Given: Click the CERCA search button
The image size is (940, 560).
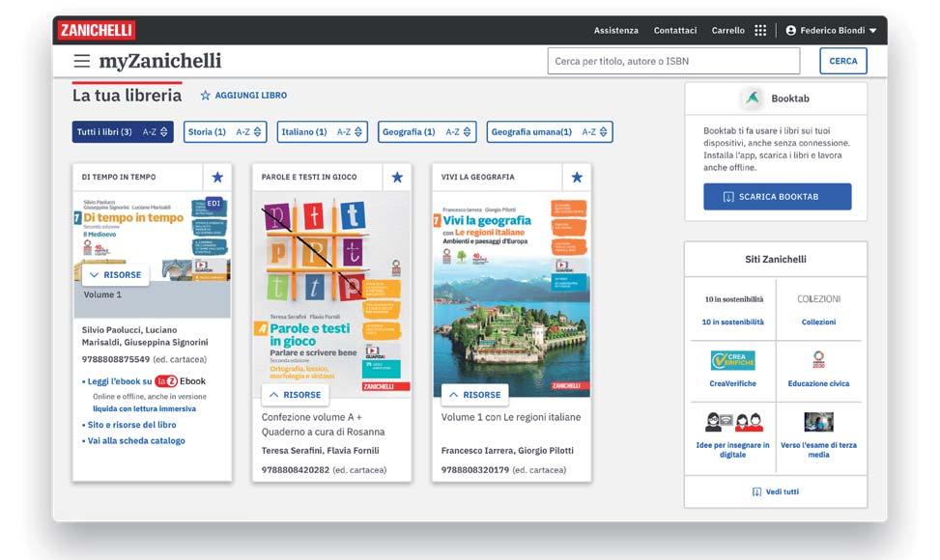Looking at the screenshot, I should (x=842, y=61).
